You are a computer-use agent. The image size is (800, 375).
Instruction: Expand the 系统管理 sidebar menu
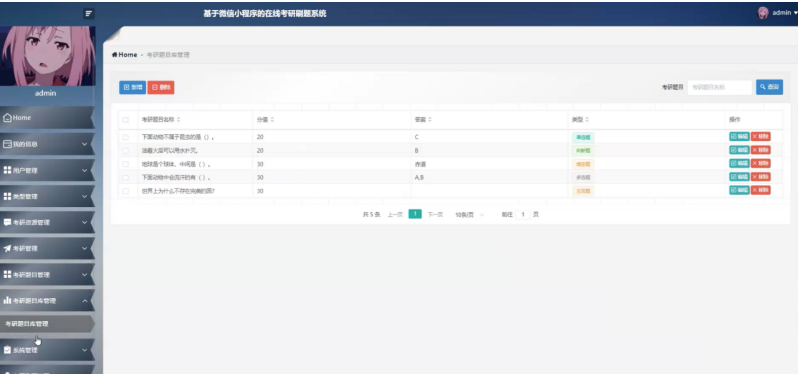[x=47, y=350]
